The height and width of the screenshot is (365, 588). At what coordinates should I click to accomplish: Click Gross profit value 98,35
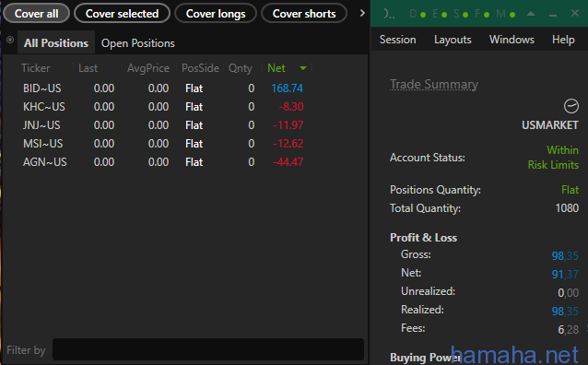[565, 256]
